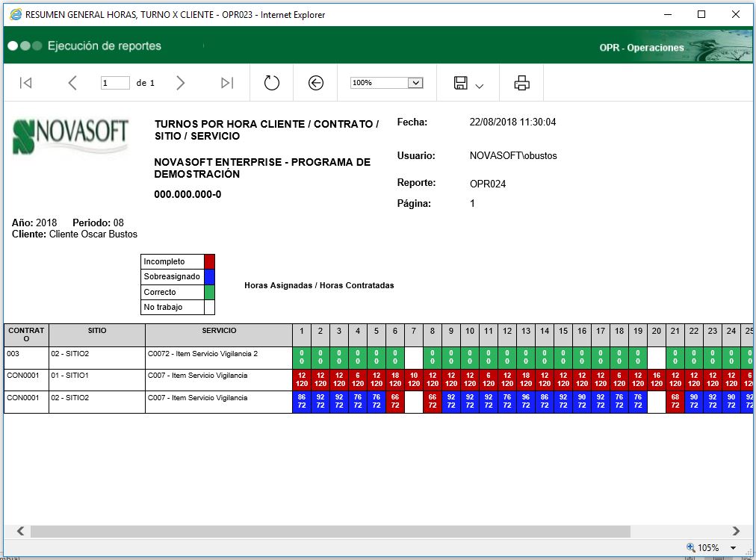Click the Novasoft logo image
Screen dimensions: 756x560
pyautogui.click(x=71, y=137)
